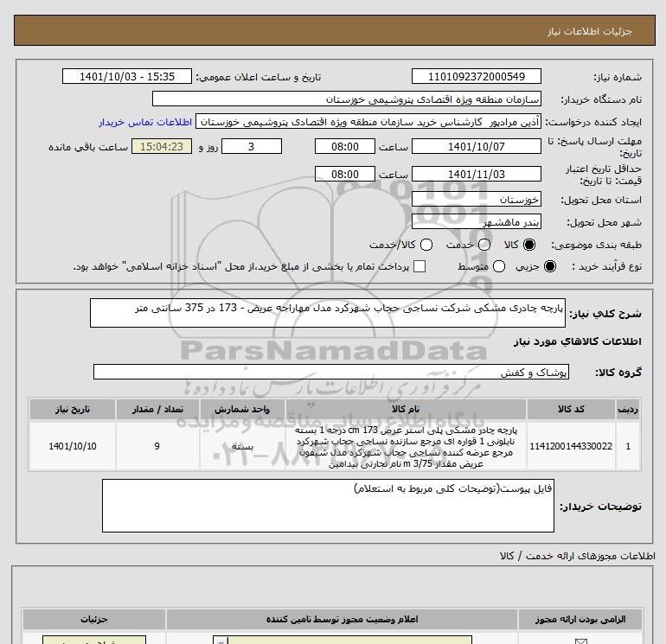
Task: Click the quantity cell showing 9
Action: pos(157,446)
